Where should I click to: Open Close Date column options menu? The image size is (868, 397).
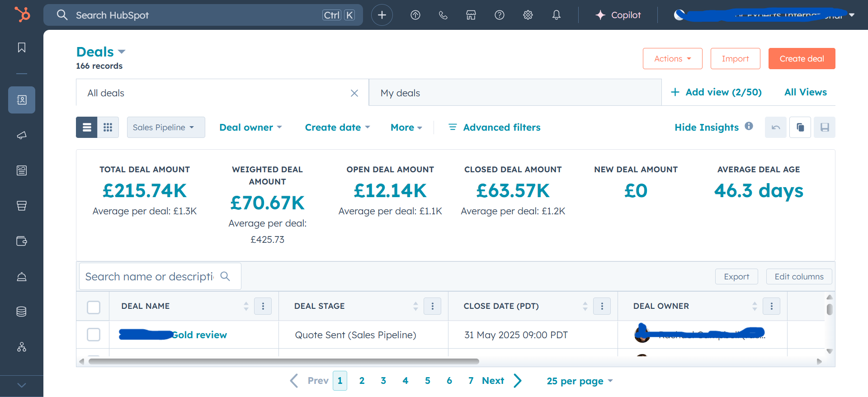pos(602,306)
